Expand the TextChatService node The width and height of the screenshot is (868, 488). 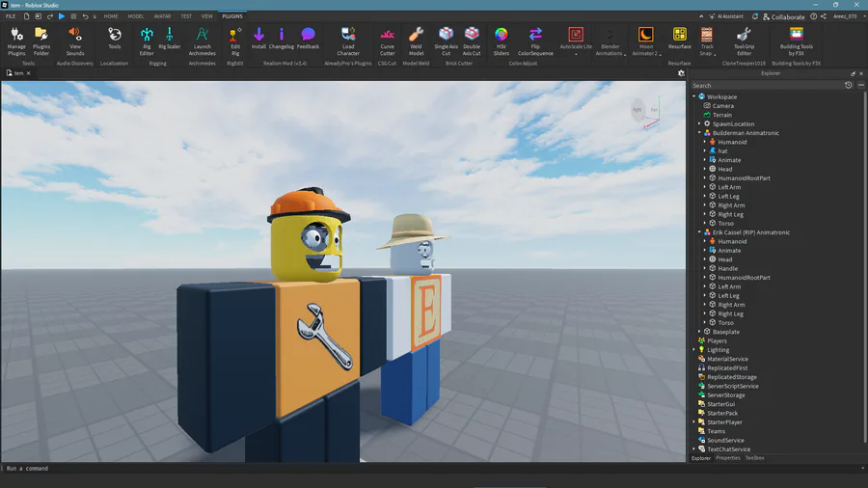694,449
